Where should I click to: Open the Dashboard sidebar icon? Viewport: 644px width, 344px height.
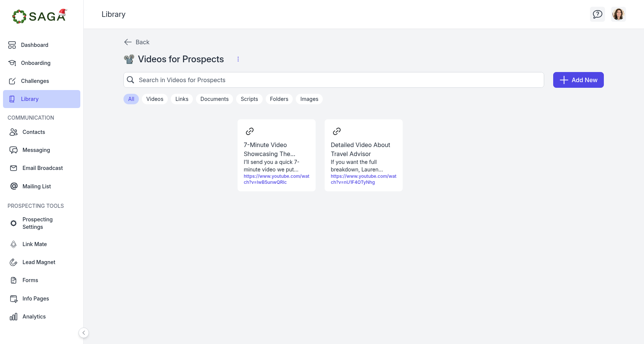(12, 45)
